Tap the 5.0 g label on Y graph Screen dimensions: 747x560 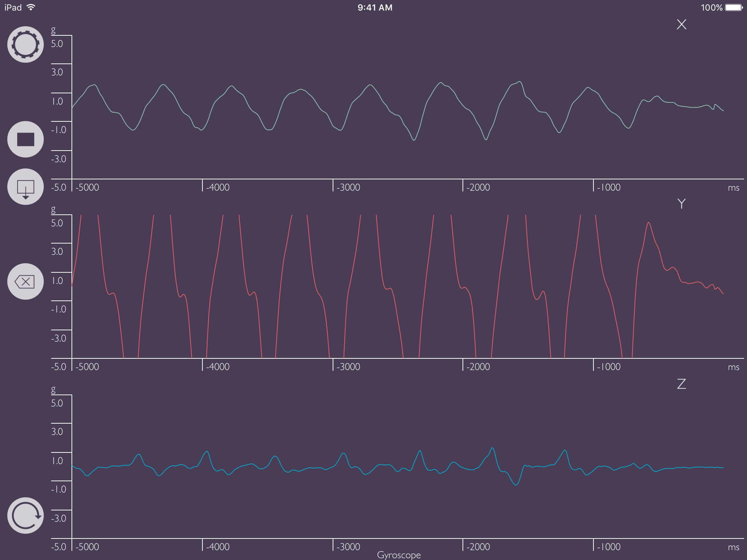(x=57, y=223)
